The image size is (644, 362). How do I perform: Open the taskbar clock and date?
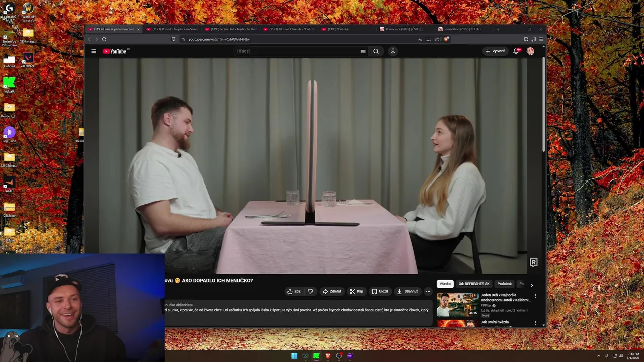pos(633,356)
